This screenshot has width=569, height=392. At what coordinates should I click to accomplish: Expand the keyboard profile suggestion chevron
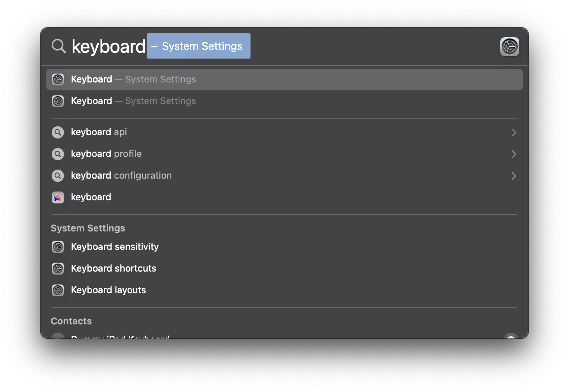click(x=514, y=154)
